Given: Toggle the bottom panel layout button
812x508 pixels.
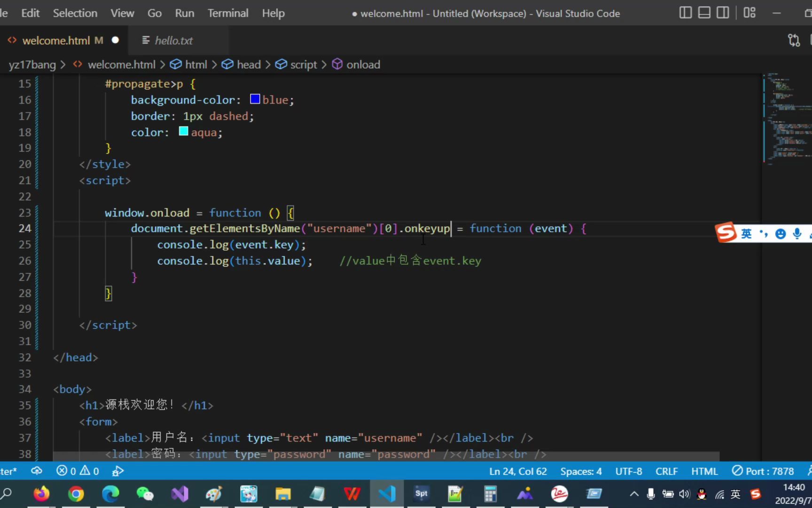Looking at the screenshot, I should coord(704,13).
